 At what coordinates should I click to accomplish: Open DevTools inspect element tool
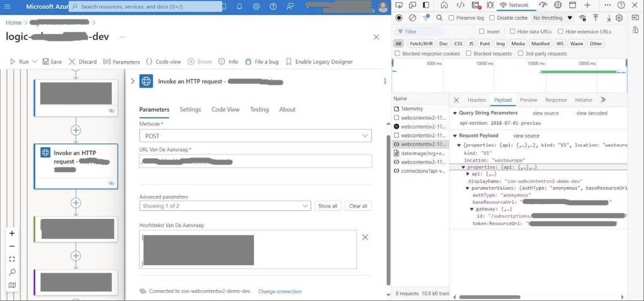pos(399,5)
